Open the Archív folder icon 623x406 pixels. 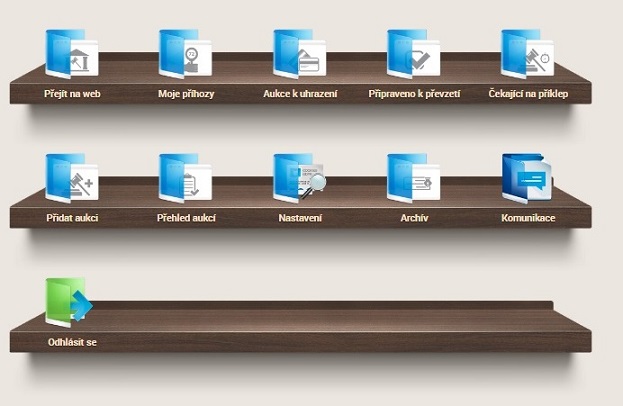412,177
